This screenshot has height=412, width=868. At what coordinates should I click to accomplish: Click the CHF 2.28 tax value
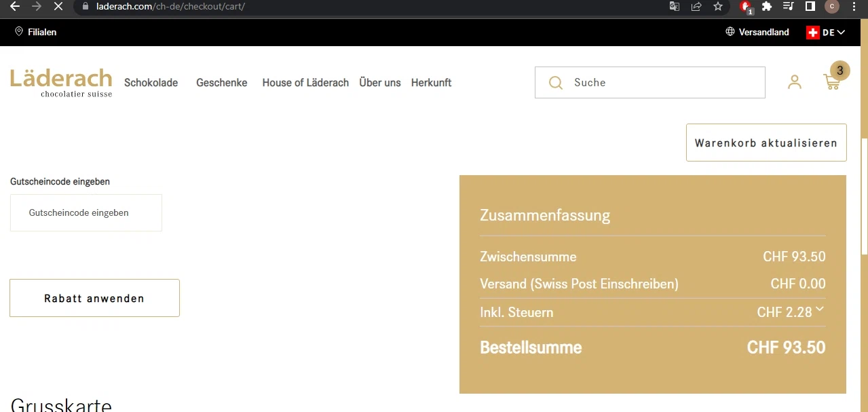(x=785, y=312)
